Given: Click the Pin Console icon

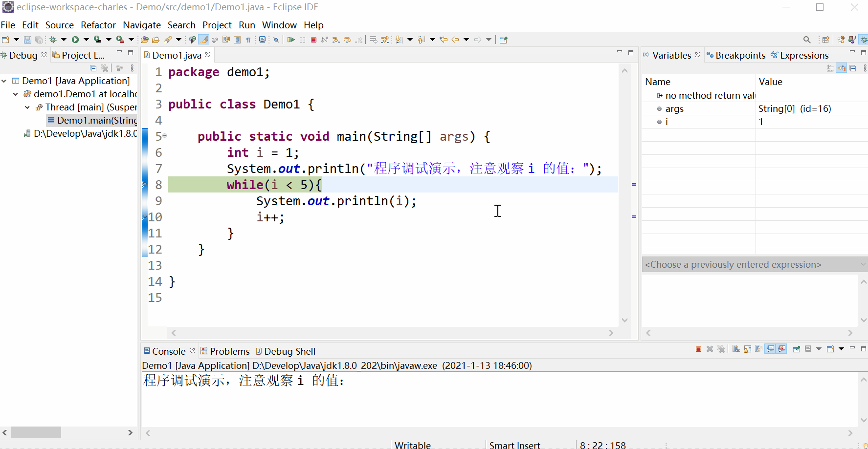Looking at the screenshot, I should (797, 349).
